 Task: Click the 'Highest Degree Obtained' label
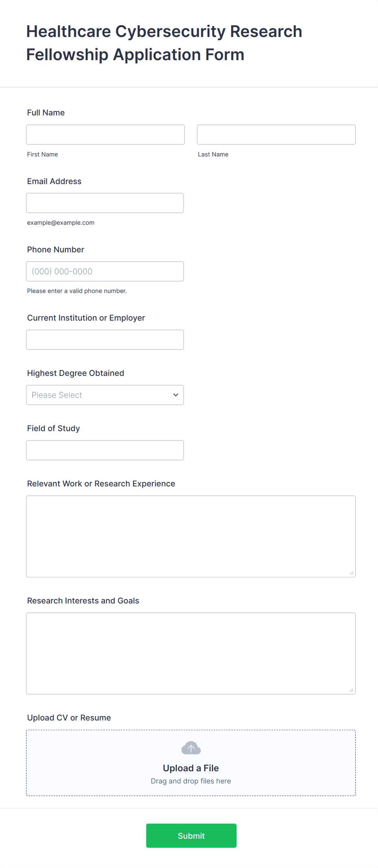point(76,373)
